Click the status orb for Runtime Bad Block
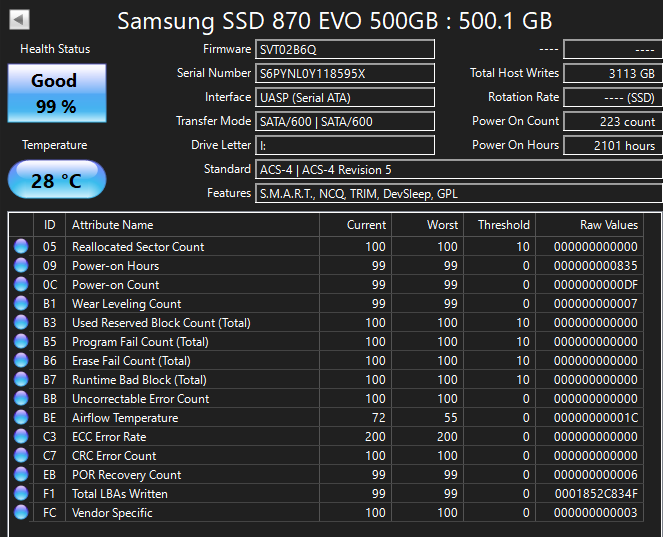663x537 pixels. click(21, 379)
